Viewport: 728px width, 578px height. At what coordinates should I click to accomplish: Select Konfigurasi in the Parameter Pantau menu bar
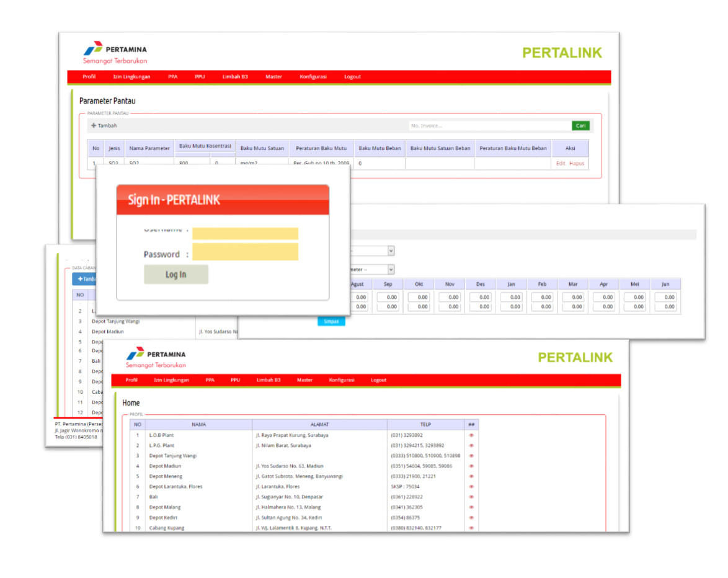(313, 77)
